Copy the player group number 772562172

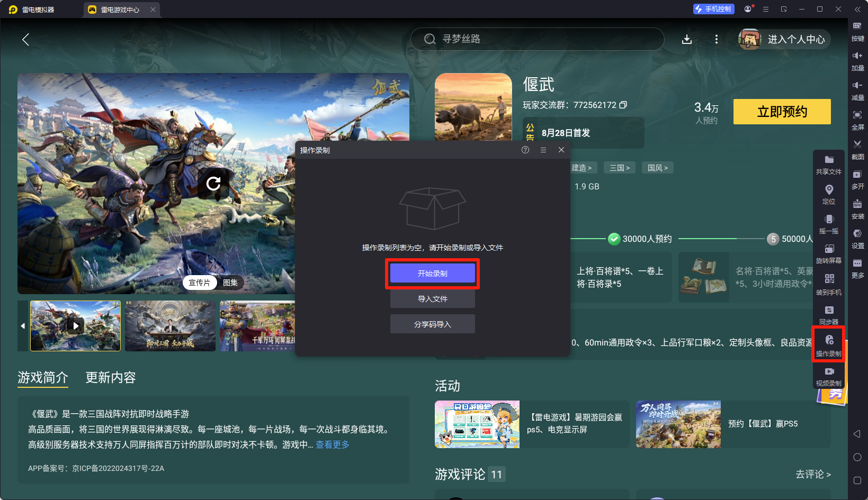[x=623, y=105]
